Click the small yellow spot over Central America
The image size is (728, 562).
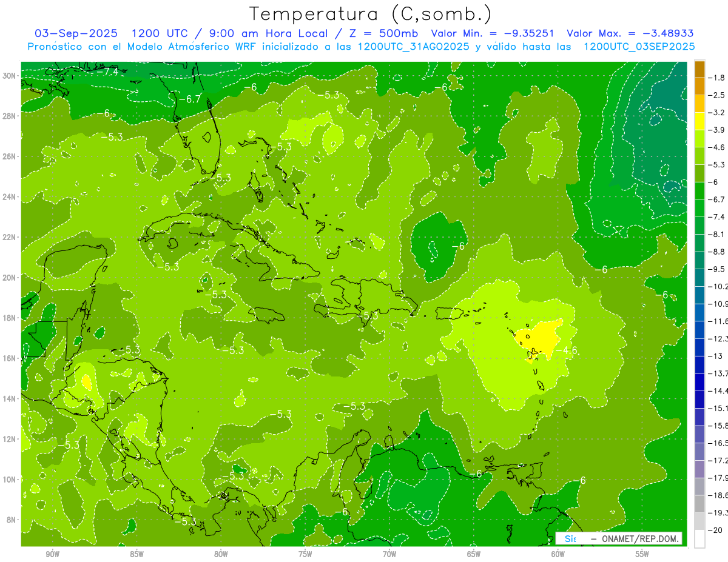(x=86, y=382)
